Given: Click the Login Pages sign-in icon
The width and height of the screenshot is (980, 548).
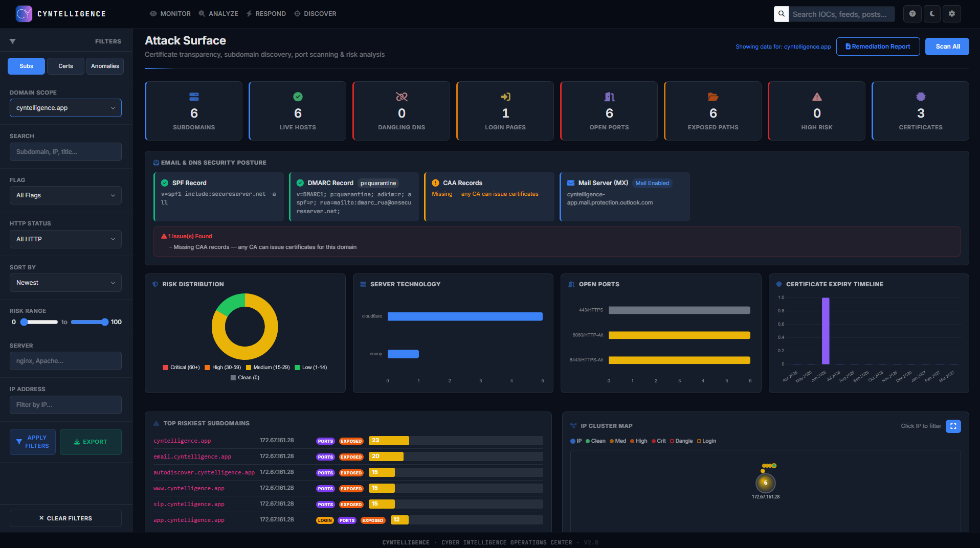Looking at the screenshot, I should pyautogui.click(x=505, y=97).
